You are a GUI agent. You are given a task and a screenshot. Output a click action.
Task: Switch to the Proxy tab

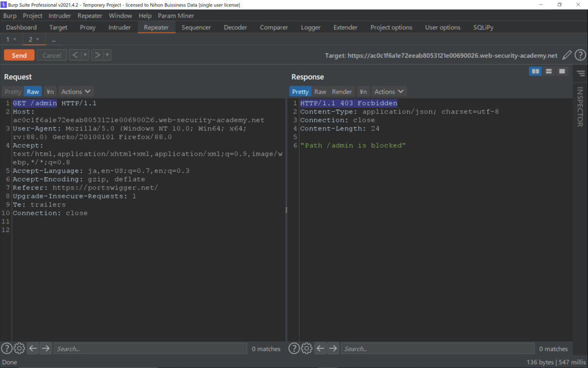(x=88, y=27)
